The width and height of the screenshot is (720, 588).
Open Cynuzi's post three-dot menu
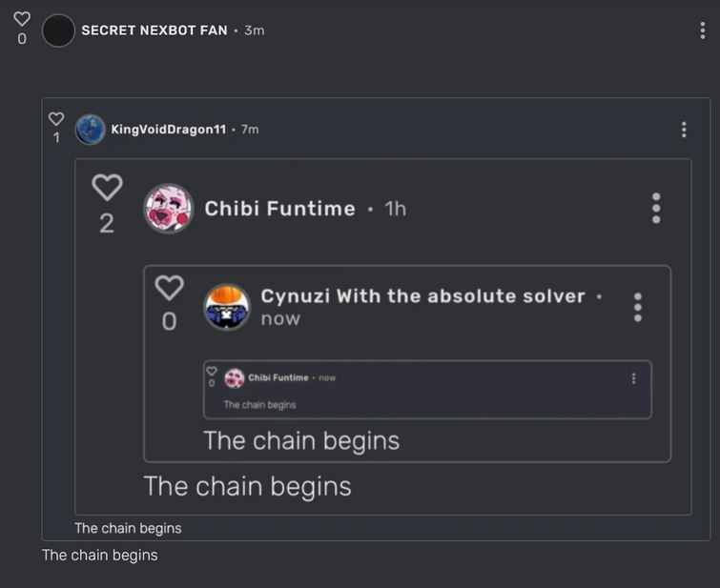pos(637,307)
